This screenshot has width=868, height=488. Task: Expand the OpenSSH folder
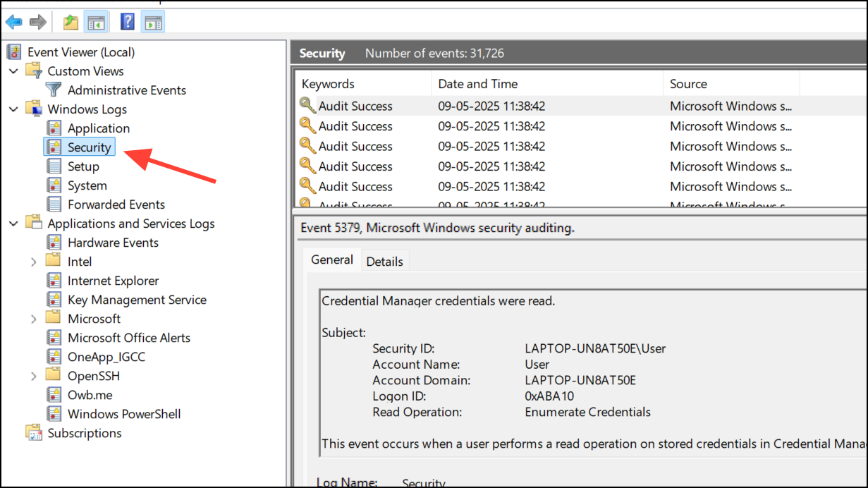pos(34,376)
